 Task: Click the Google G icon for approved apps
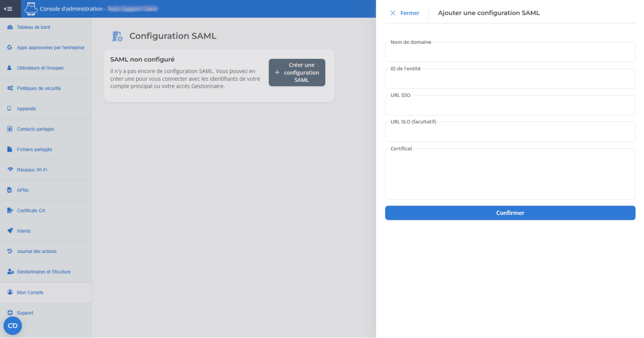tap(10, 48)
